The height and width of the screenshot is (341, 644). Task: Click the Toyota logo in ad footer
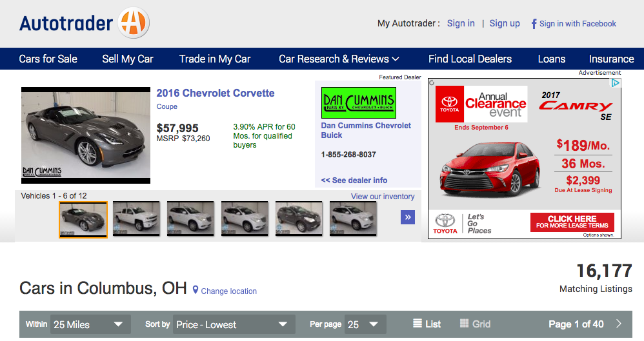click(445, 224)
